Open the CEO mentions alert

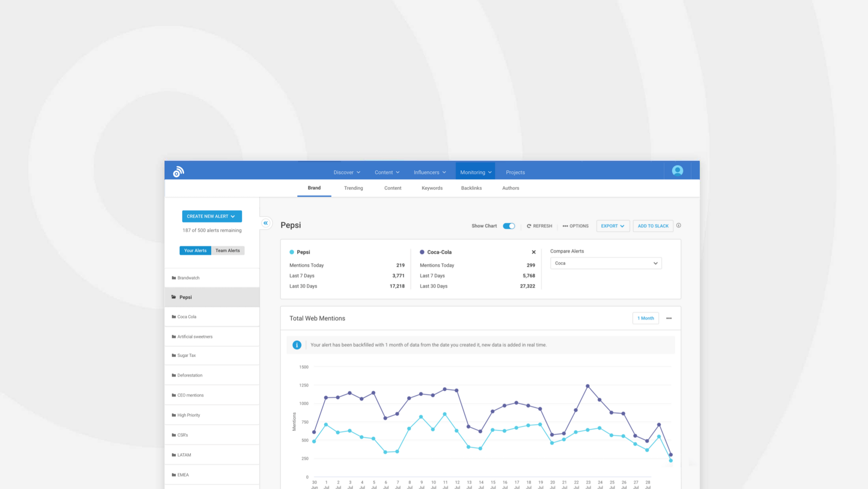tap(212, 395)
